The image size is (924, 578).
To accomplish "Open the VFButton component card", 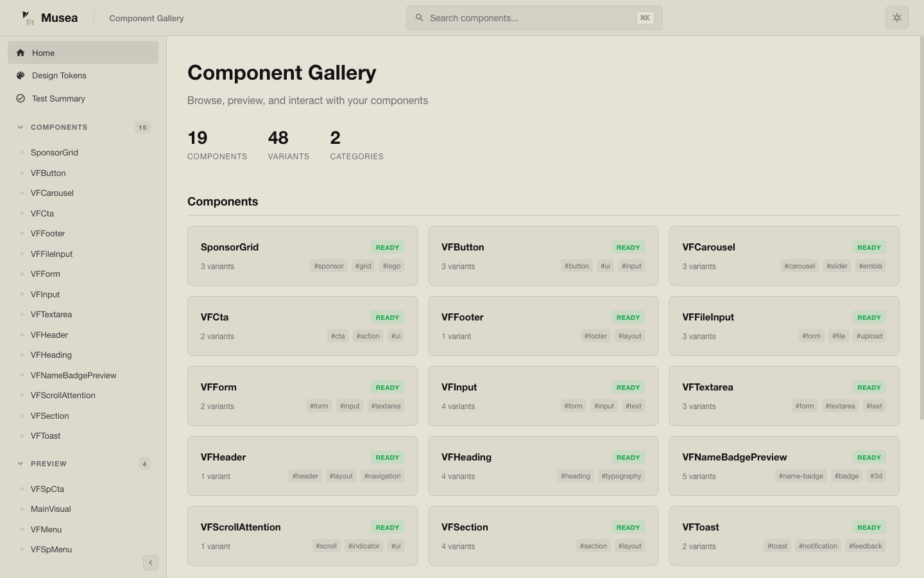I will pos(543,256).
